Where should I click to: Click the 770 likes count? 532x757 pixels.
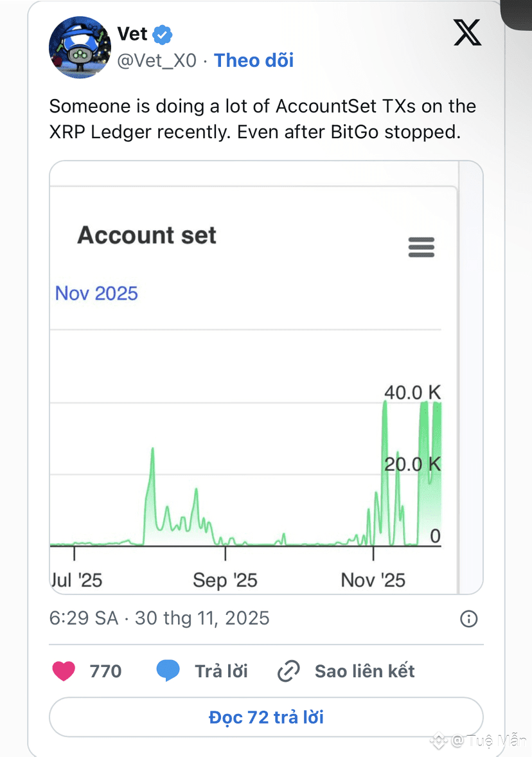[105, 672]
